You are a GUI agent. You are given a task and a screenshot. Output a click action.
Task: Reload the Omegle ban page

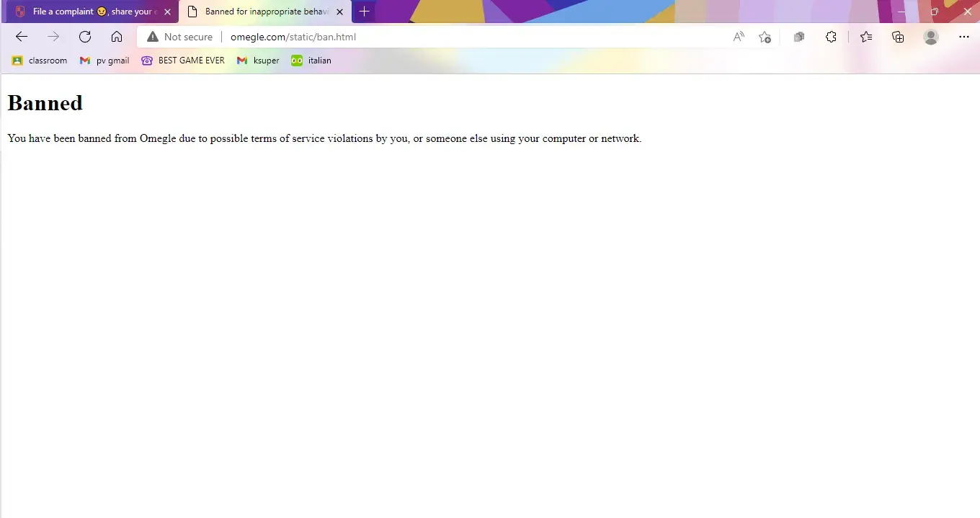[x=85, y=37]
